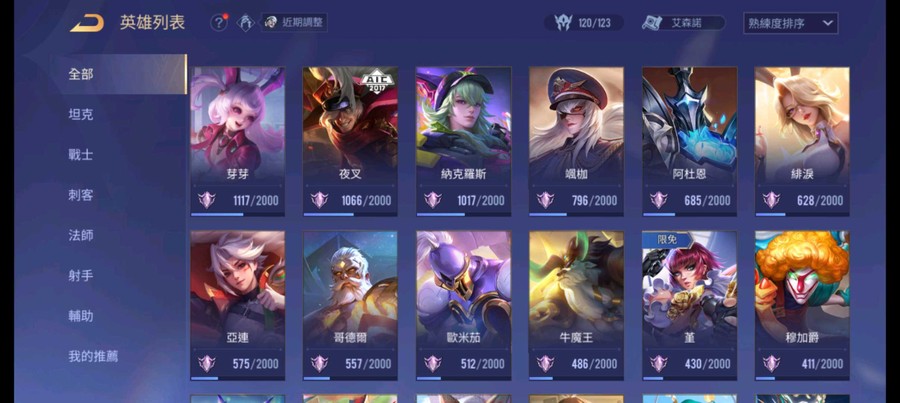Open the question mark help icon
This screenshot has width=900, height=403.
coord(219,23)
